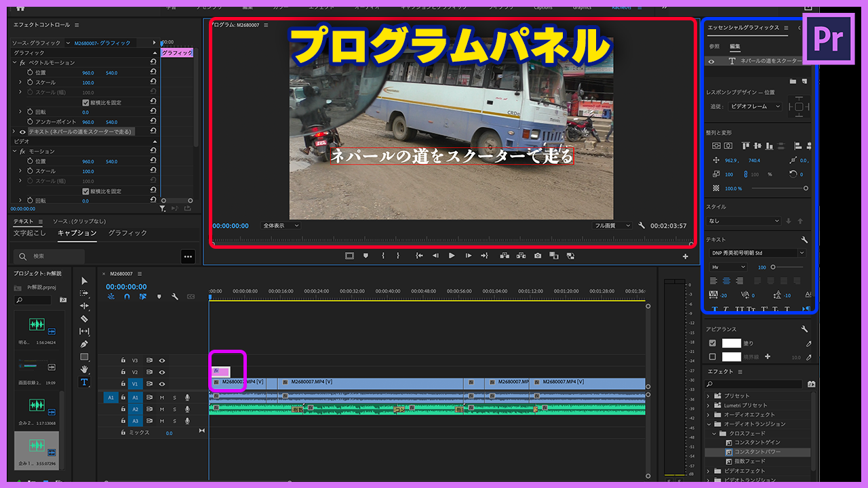Select the Pen tool

[84, 344]
